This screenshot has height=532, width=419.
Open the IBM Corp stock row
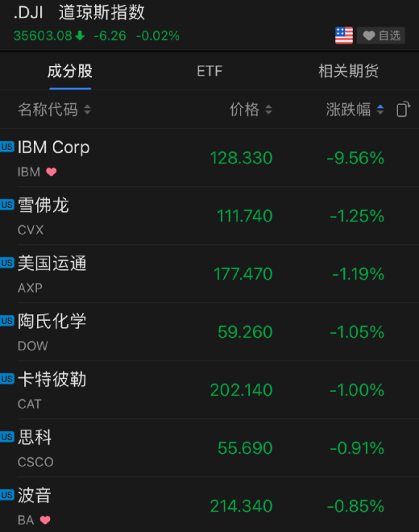(x=209, y=158)
